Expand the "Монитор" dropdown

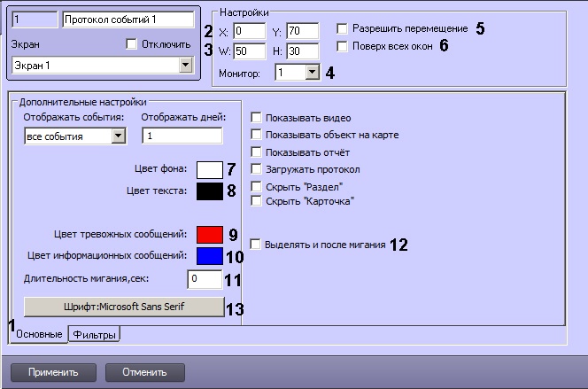coord(310,73)
